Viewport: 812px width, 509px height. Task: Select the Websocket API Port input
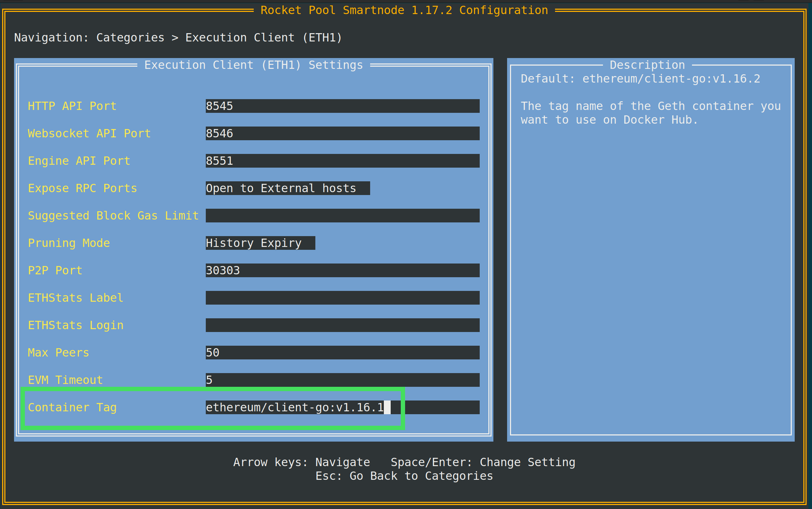342,133
